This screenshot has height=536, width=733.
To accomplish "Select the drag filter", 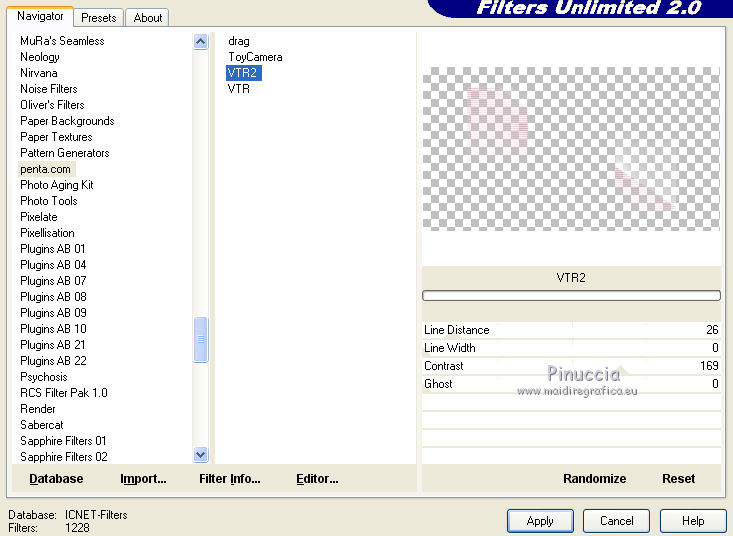I will tap(239, 41).
